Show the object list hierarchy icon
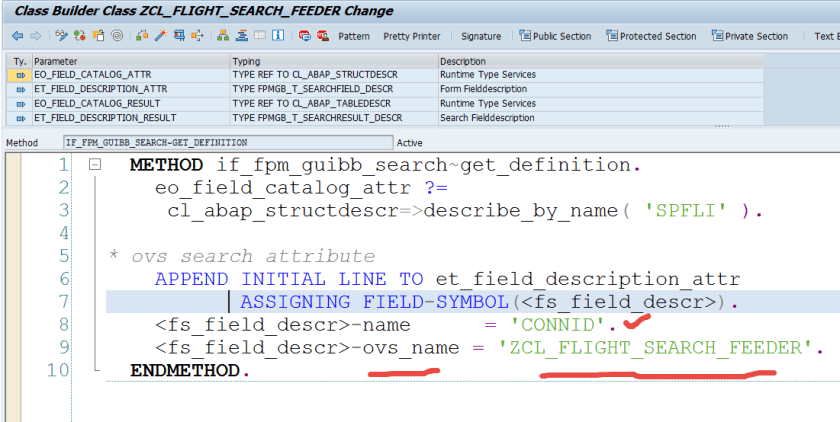The height and width of the screenshot is (422, 840). pyautogui.click(x=223, y=36)
